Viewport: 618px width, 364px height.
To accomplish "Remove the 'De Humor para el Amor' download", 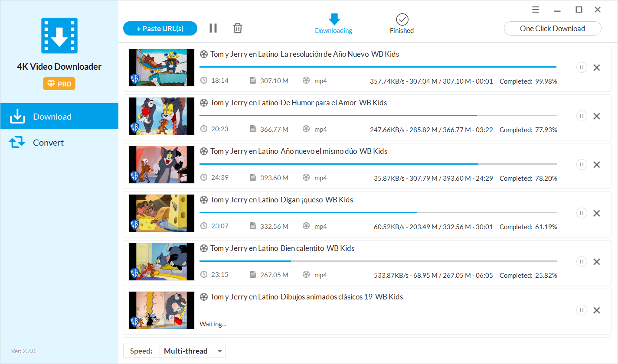I will 597,116.
